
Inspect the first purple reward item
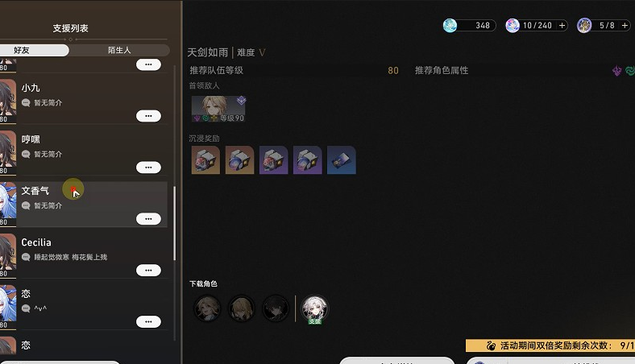[x=274, y=160]
